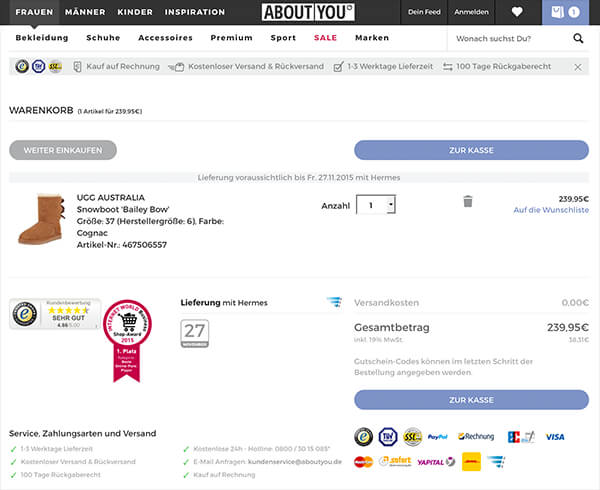This screenshot has height=490, width=600.
Task: Click the Snowboot product thumbnail
Action: (x=41, y=219)
